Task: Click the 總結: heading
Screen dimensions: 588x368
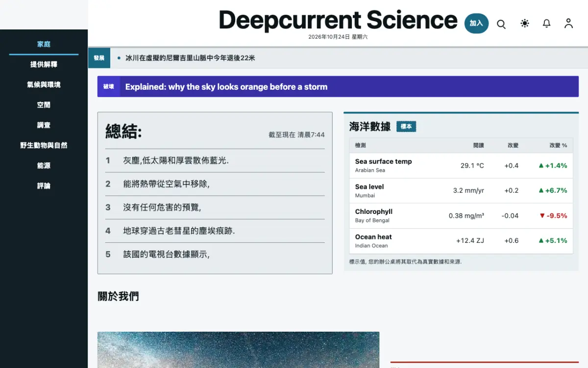Action: point(123,131)
